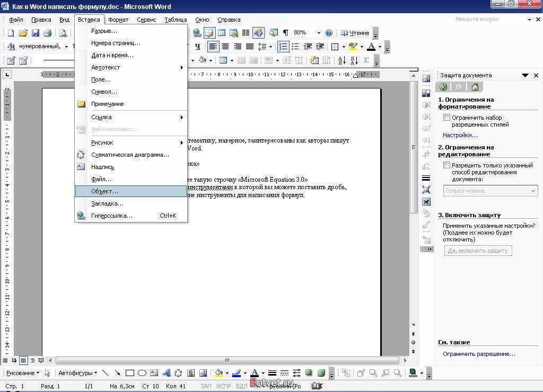The image size is (543, 392).
Task: Click the bulleted list icon
Action: 295,47
